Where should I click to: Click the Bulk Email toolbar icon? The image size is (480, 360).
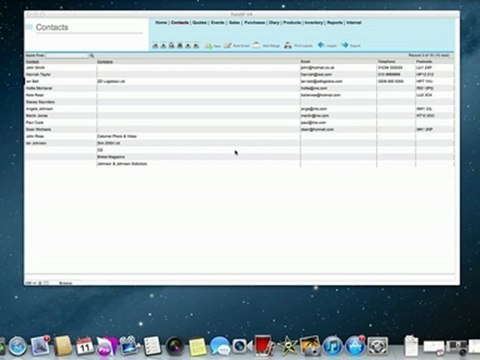228,45
